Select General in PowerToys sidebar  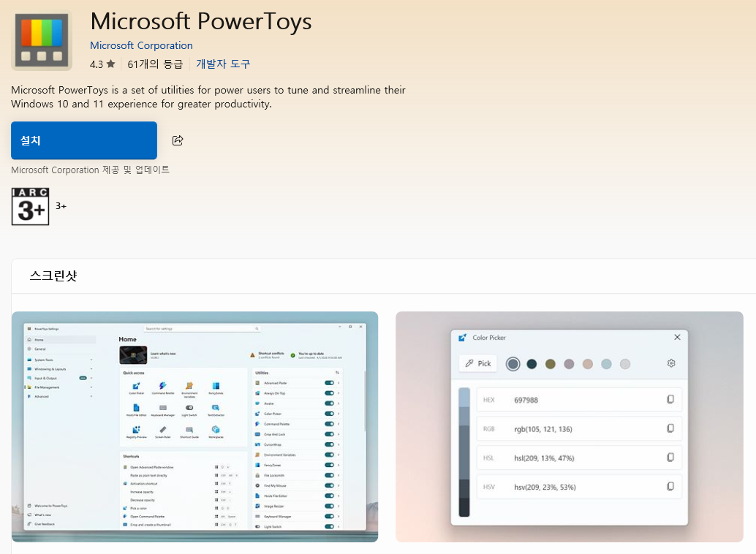point(60,349)
